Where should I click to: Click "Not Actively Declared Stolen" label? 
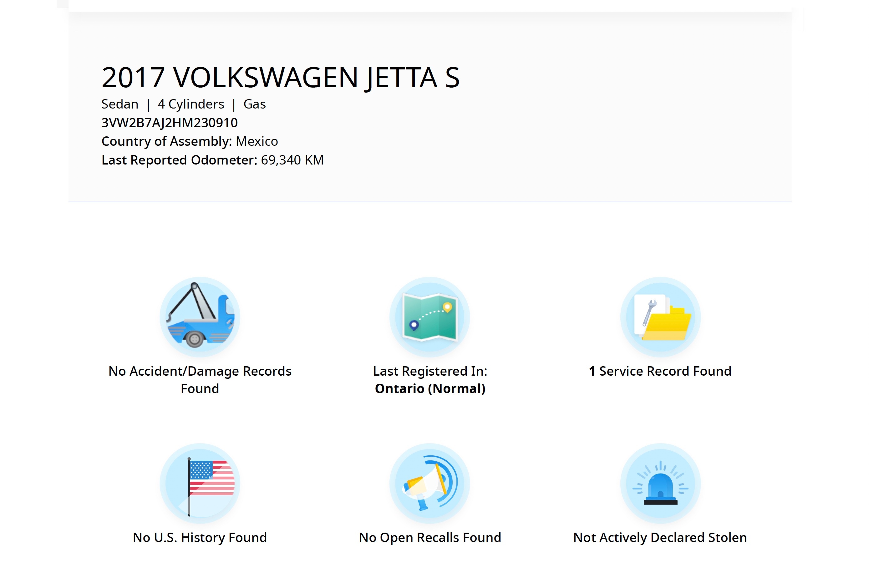point(660,537)
